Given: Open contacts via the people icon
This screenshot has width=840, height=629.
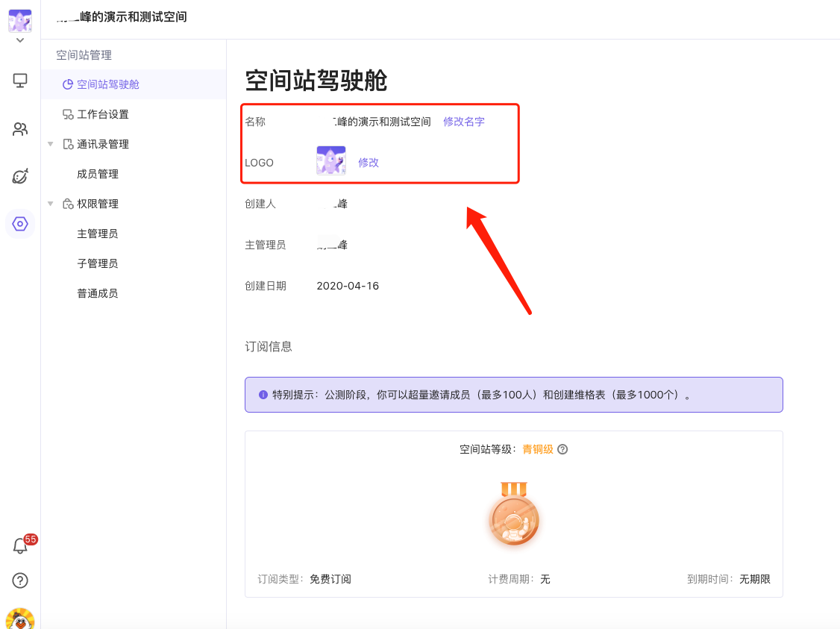Looking at the screenshot, I should coord(19,128).
